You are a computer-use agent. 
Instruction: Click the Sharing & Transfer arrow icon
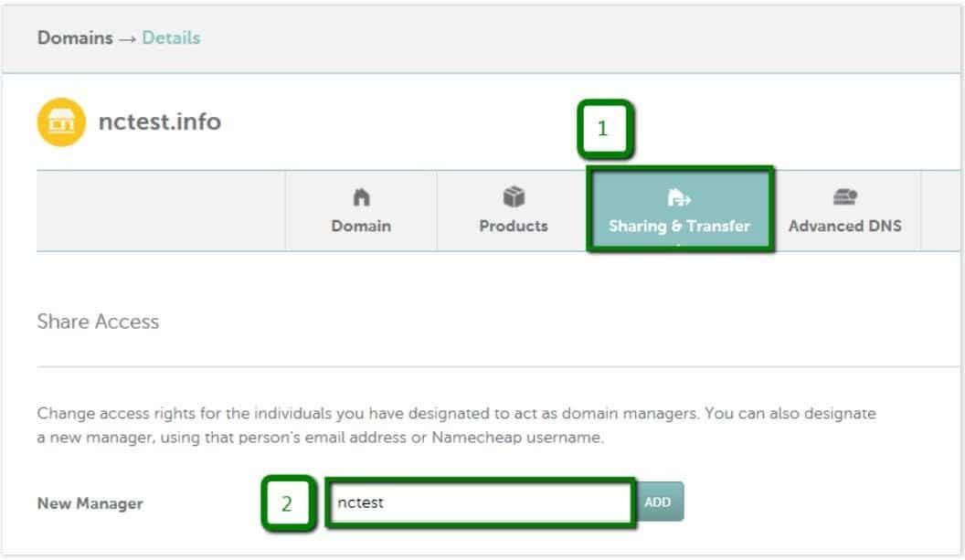click(679, 197)
